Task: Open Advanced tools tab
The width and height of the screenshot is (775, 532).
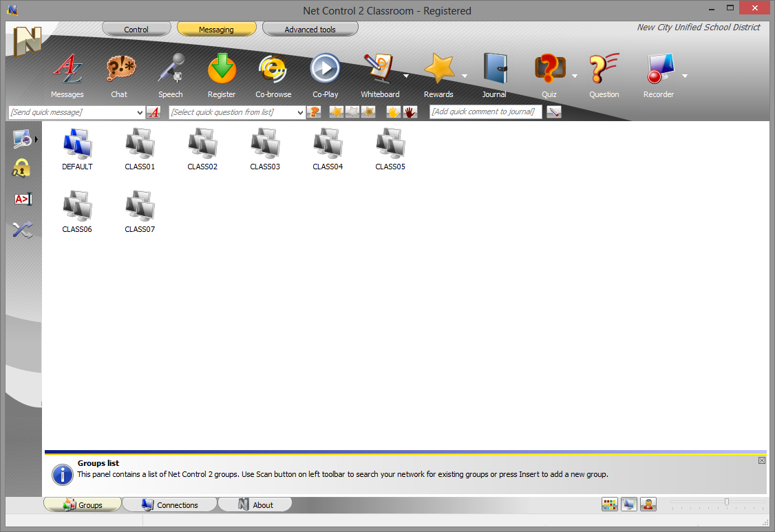Action: (x=310, y=29)
